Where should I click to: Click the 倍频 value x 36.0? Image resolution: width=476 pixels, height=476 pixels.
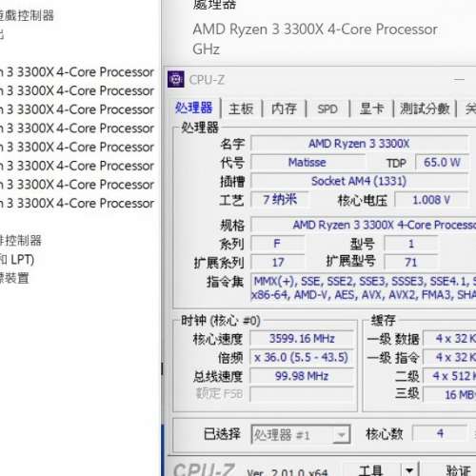tap(302, 357)
